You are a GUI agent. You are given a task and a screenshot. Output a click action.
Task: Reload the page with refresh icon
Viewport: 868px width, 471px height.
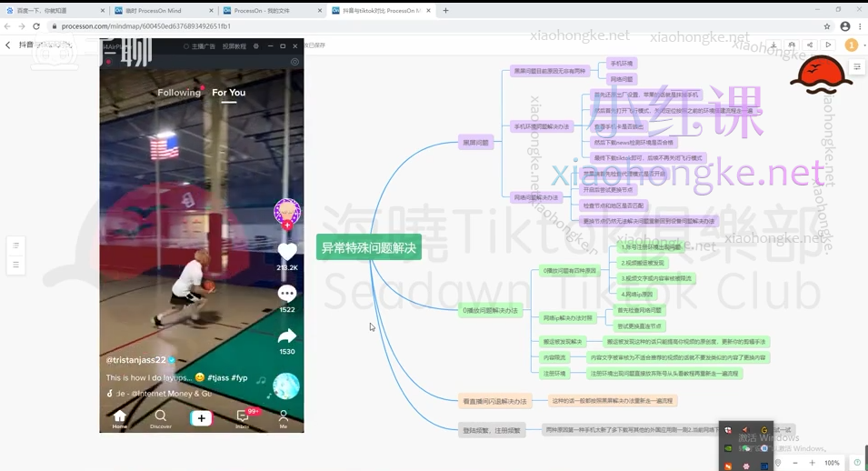36,26
